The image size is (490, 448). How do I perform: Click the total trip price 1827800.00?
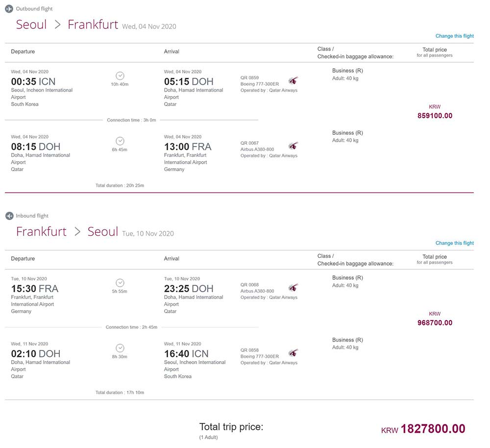pyautogui.click(x=433, y=428)
